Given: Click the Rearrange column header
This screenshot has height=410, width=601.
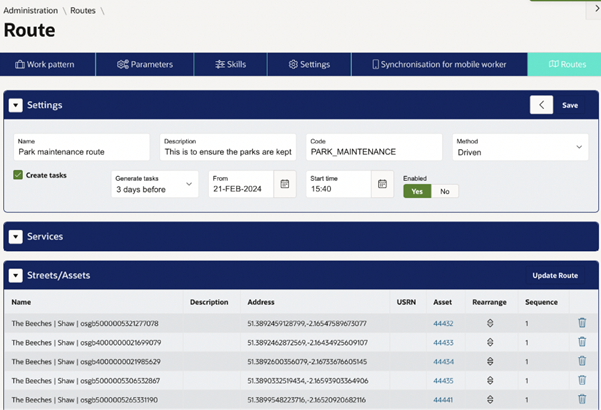Looking at the screenshot, I should [489, 302].
